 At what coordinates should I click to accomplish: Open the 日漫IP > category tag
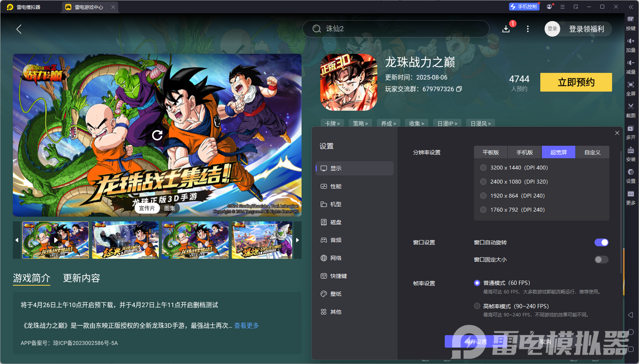[x=447, y=123]
